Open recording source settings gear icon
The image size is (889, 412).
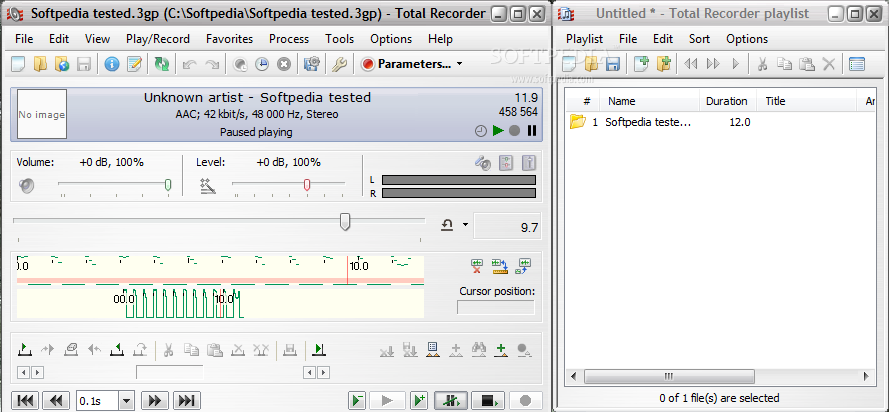tap(311, 64)
